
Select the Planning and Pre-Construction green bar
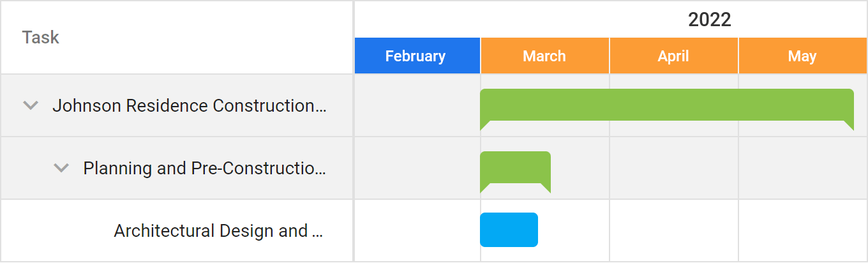click(x=515, y=168)
